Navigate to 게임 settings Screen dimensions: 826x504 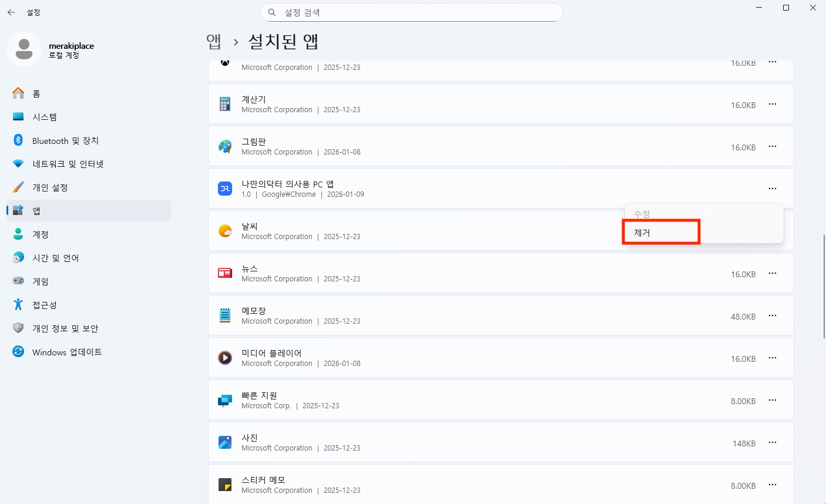89,281
